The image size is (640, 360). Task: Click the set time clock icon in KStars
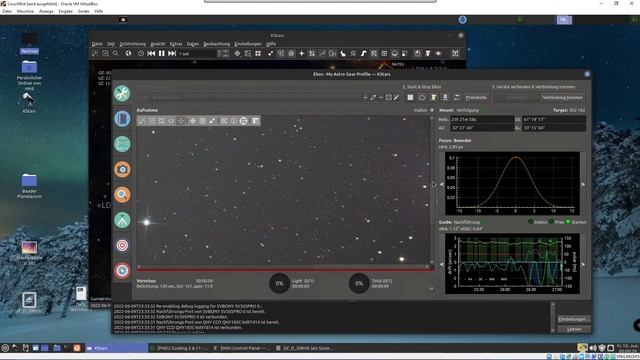(x=141, y=53)
